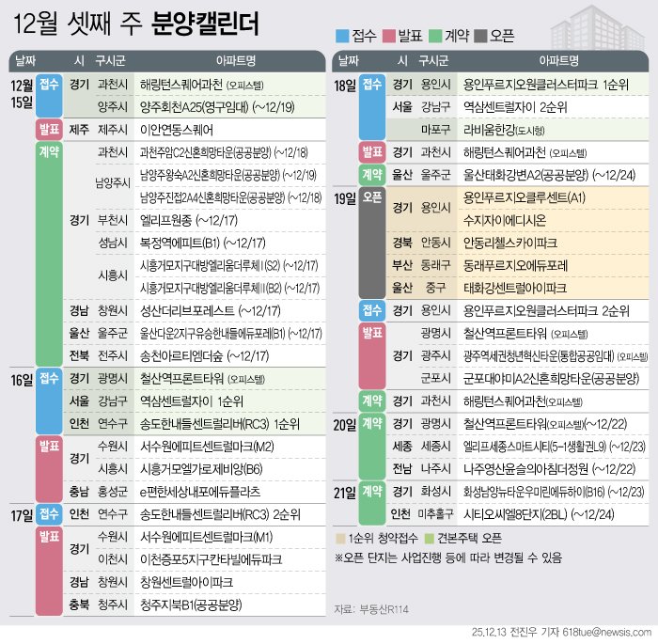Screen dimensions: 658x644
Task: Select the gray 오픈 badge on 19일
Action: click(x=371, y=198)
